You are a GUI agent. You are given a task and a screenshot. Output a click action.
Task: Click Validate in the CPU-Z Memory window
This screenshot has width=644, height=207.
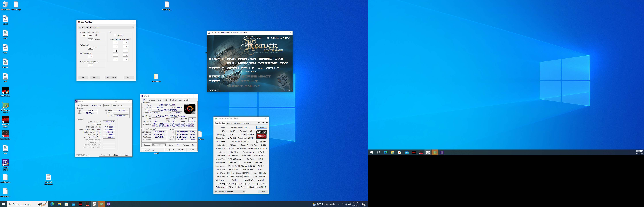pyautogui.click(x=115, y=155)
